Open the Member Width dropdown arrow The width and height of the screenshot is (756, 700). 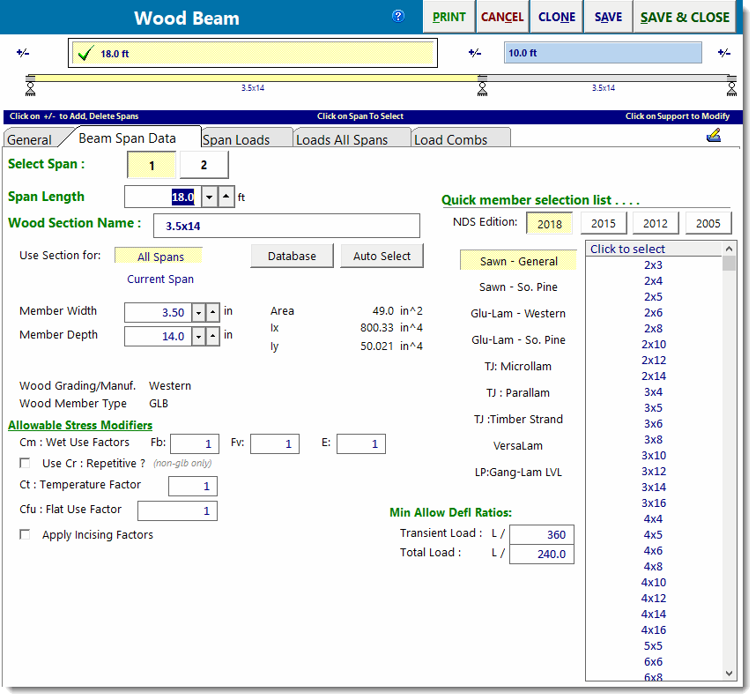point(198,312)
